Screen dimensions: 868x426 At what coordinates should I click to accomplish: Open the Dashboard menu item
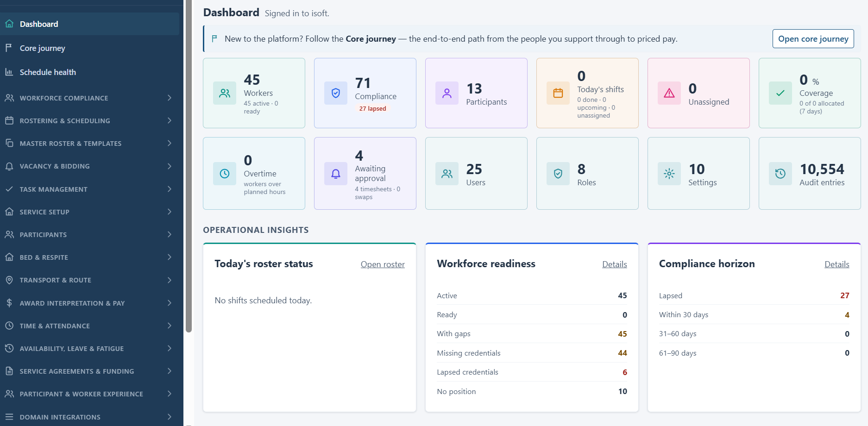(x=89, y=24)
